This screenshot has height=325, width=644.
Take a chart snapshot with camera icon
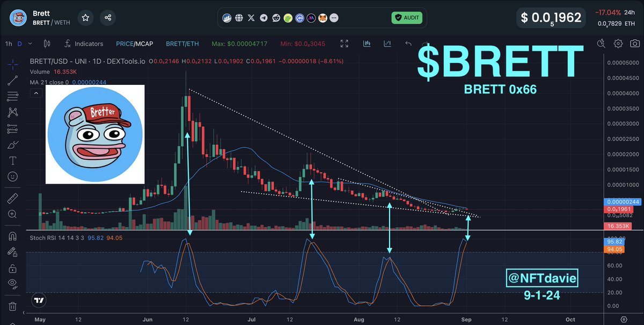(635, 44)
